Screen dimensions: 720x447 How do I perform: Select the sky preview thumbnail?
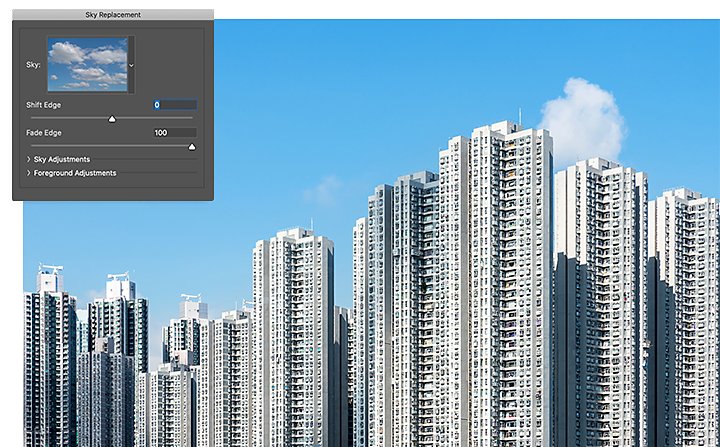point(87,65)
